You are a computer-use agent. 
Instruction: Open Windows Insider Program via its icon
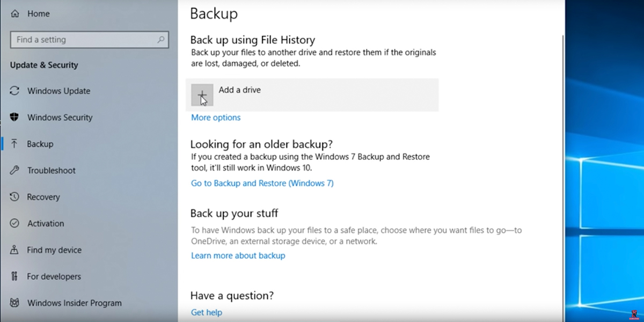(x=13, y=303)
